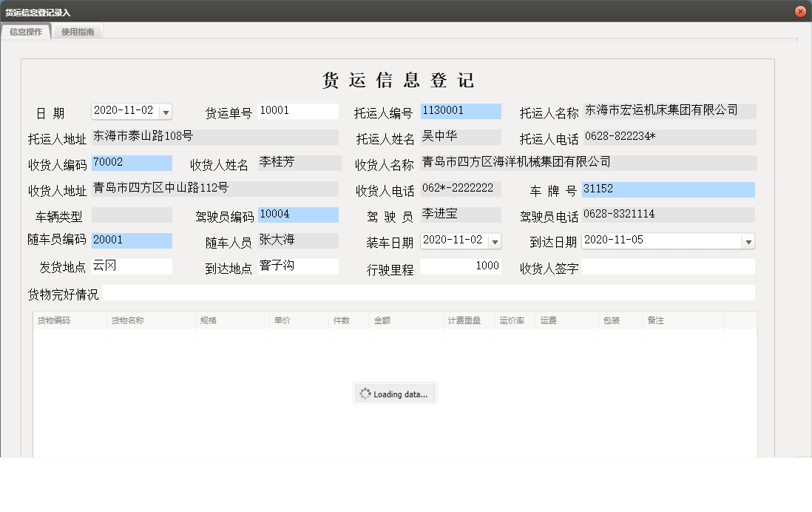This screenshot has width=812, height=512.
Task: Expand the 到达日期 dropdown arrow
Action: click(748, 242)
